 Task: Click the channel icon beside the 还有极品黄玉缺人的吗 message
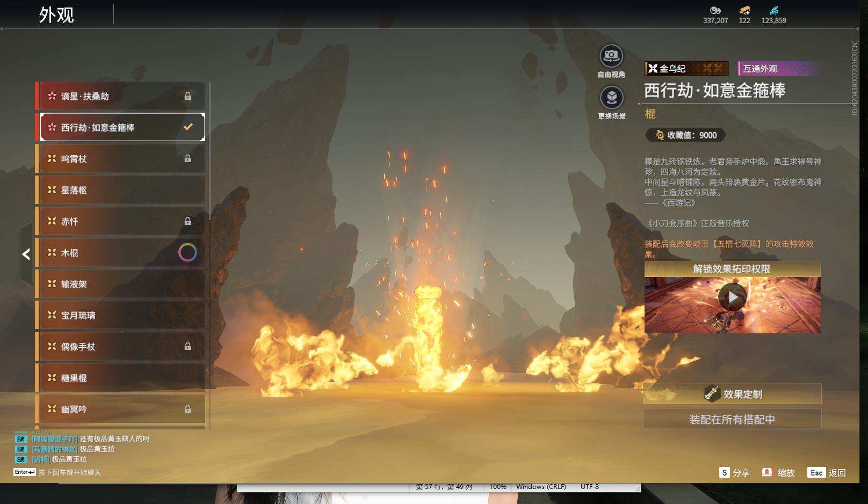(21, 439)
